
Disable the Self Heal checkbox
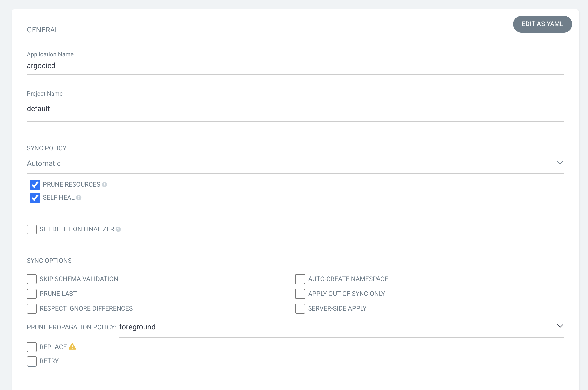click(x=35, y=198)
